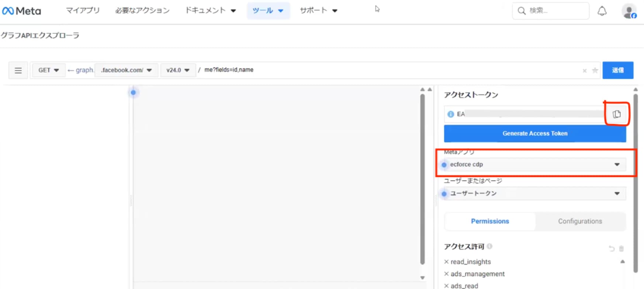Viewport: 644px width, 289px height.
Task: Expand the v24.0 API version dropdown
Action: (178, 70)
